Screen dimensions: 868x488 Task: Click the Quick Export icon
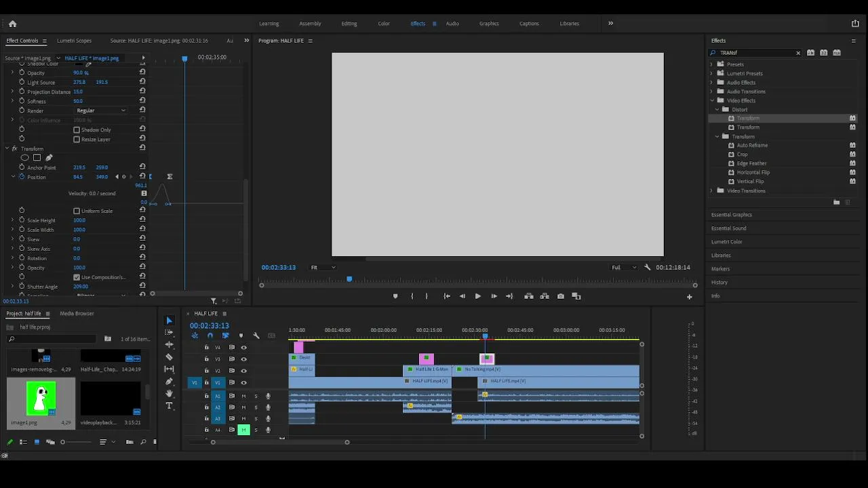tap(855, 24)
